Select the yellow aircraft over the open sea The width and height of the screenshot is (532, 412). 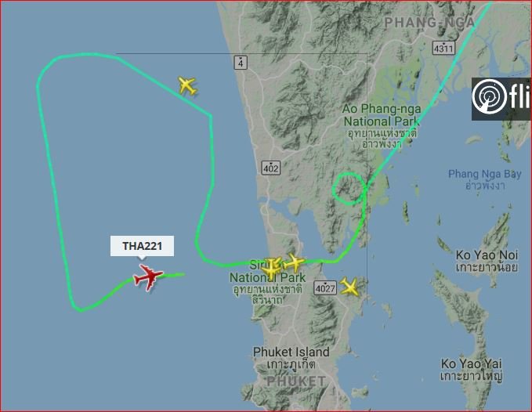tap(187, 85)
